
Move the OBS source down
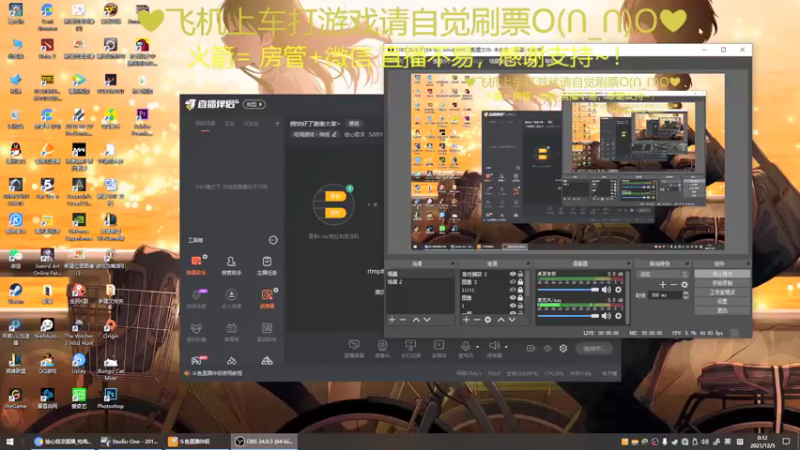512,319
